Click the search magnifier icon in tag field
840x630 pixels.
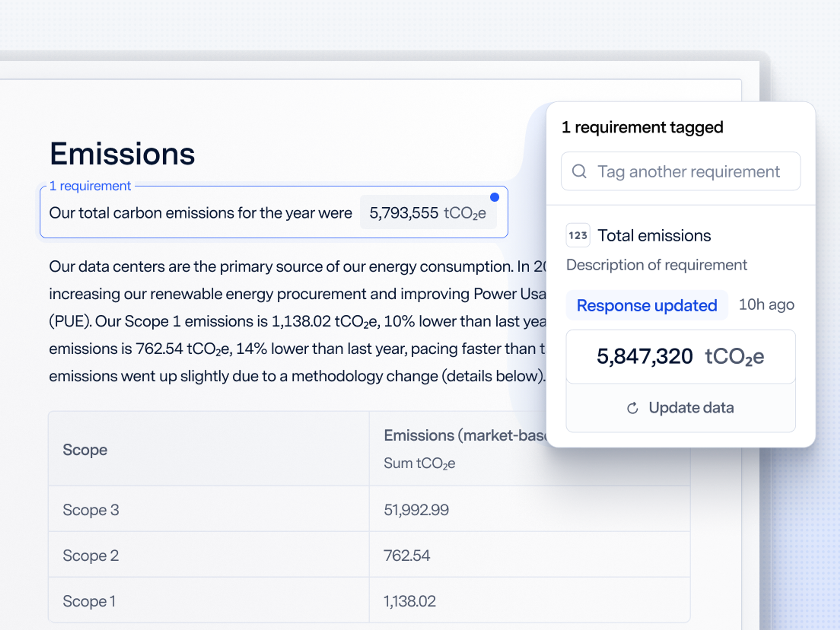coord(579,171)
